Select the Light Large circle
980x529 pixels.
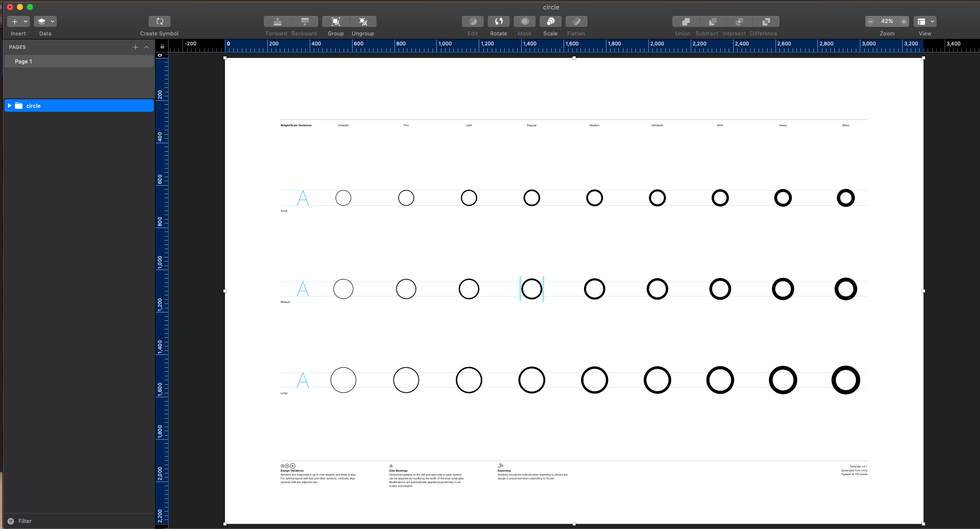(x=469, y=380)
